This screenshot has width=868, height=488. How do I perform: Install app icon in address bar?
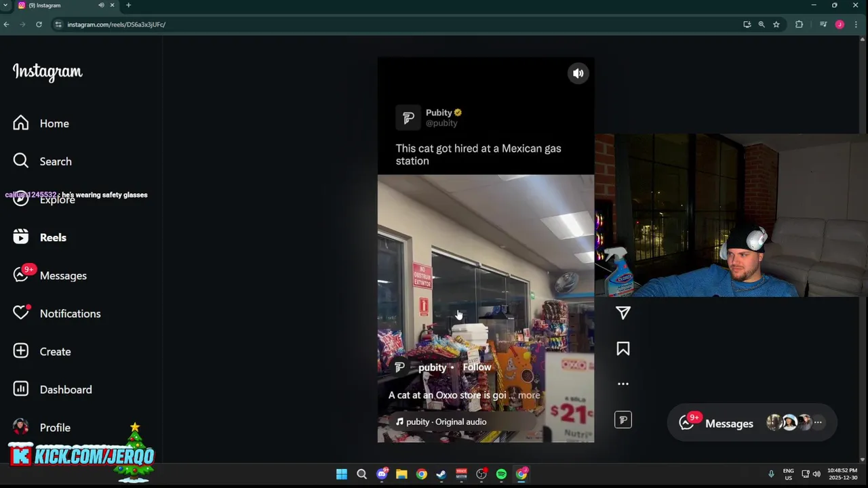(747, 24)
